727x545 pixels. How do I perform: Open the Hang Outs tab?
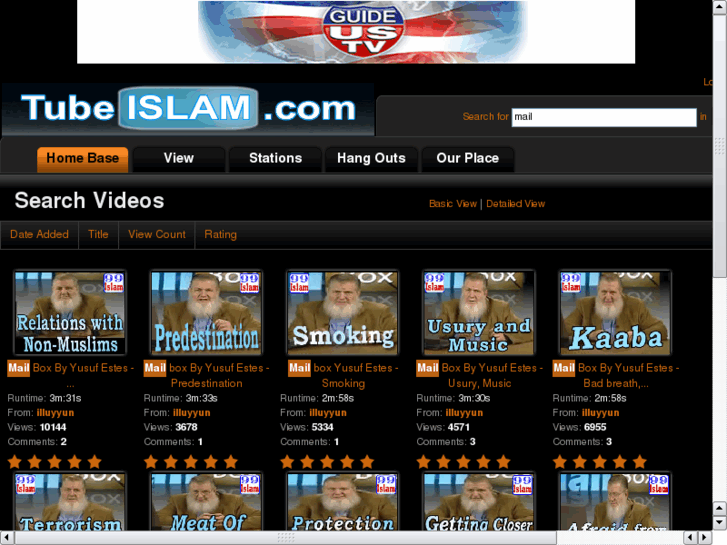point(371,159)
